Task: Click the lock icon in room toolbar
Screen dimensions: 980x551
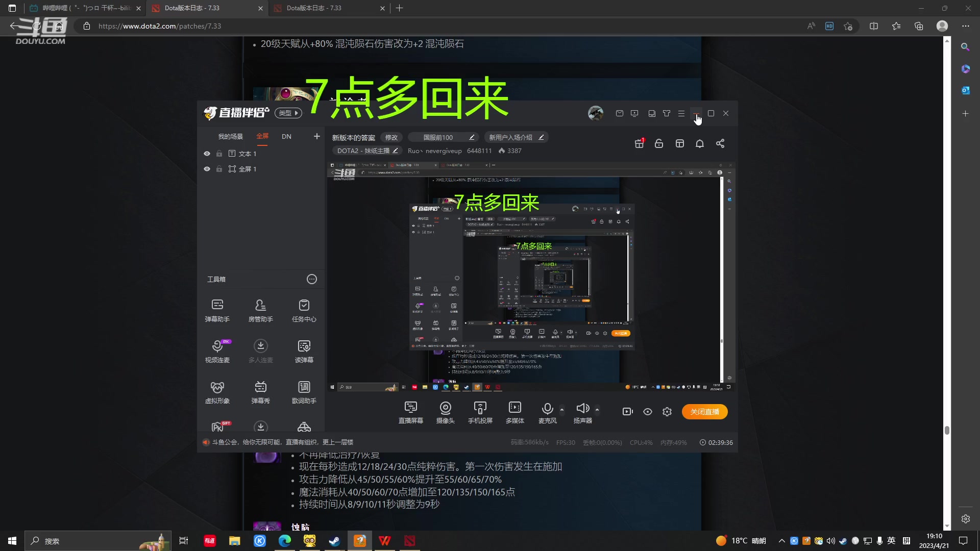Action: click(x=659, y=143)
